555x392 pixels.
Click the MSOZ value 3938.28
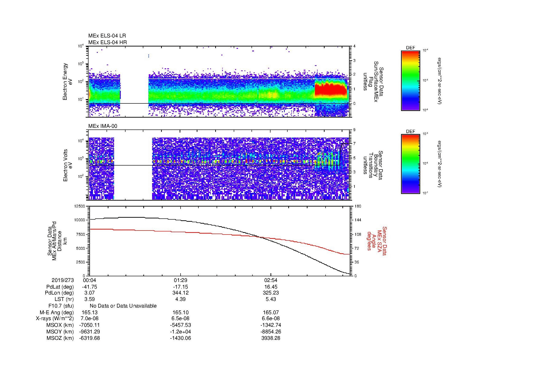271,338
